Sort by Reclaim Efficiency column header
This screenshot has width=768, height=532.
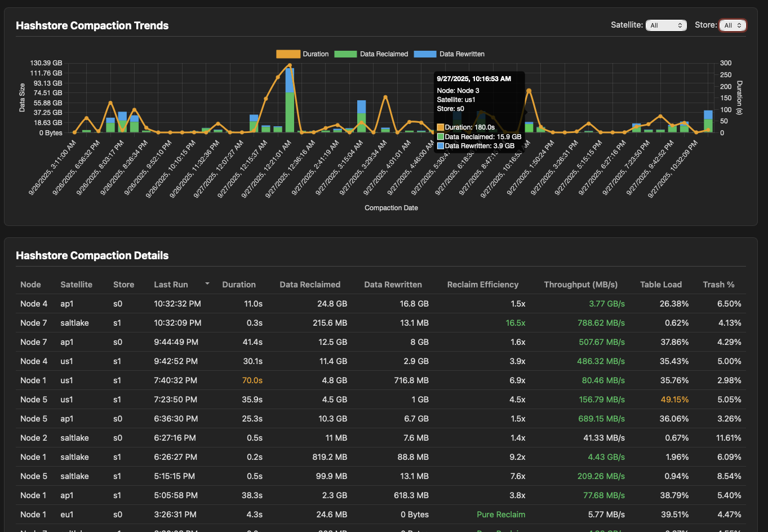(482, 285)
